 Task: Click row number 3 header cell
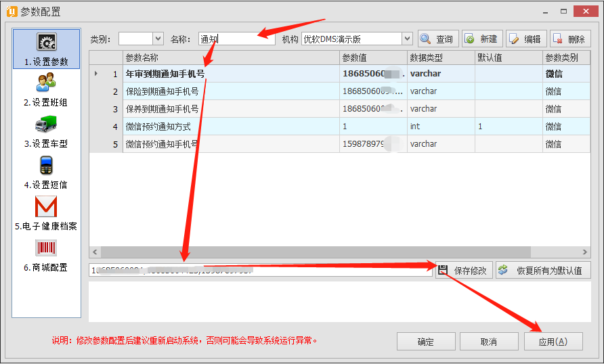[x=106, y=109]
